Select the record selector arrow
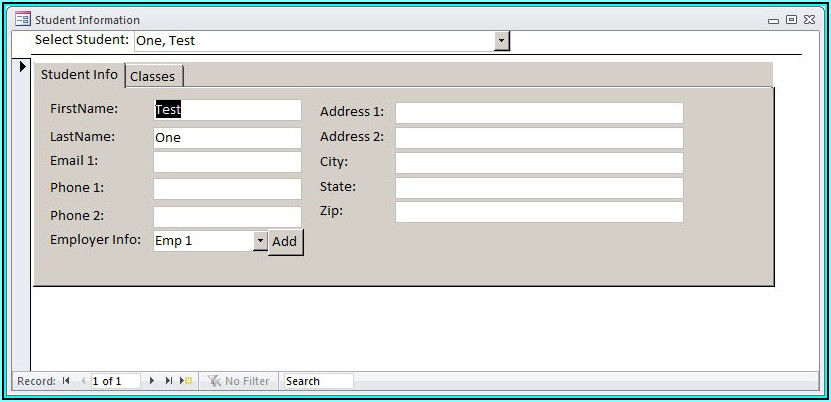Screen dimensions: 831x402 [x=22, y=67]
